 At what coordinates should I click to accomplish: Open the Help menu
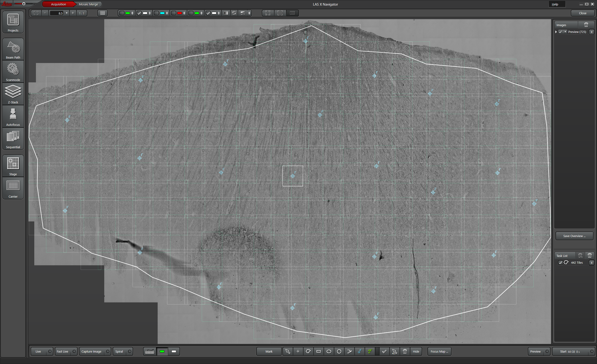tap(555, 4)
